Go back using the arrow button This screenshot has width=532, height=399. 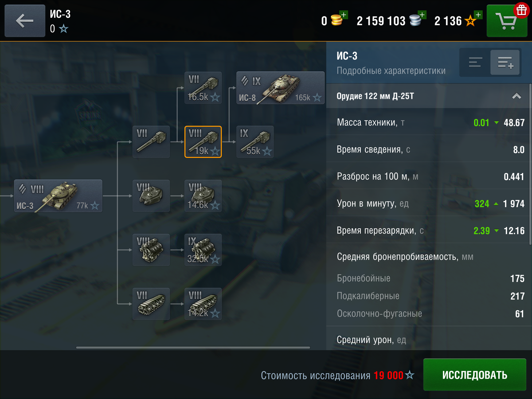tap(25, 21)
